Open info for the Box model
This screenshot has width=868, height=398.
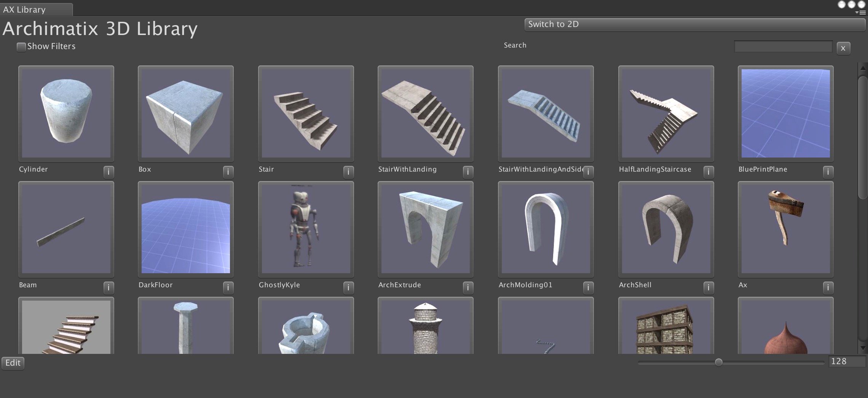[228, 172]
